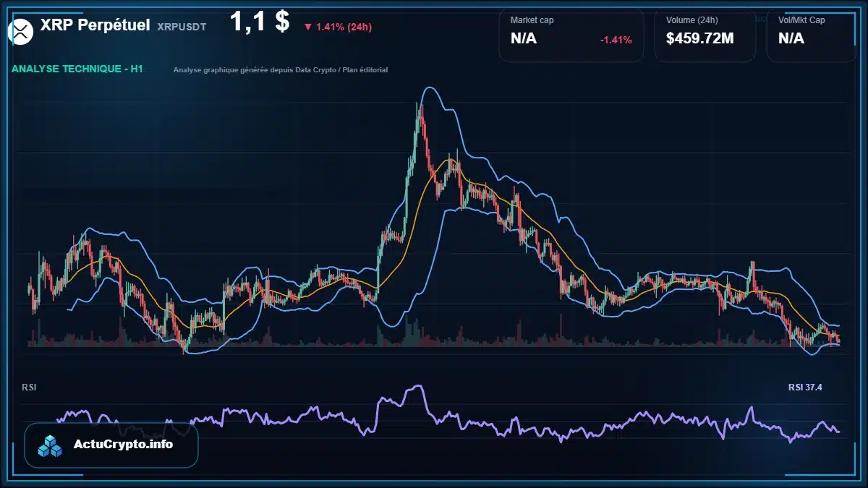Screen dimensions: 868x488
Task: Click the XRPUSDT ticker label
Action: [x=182, y=27]
